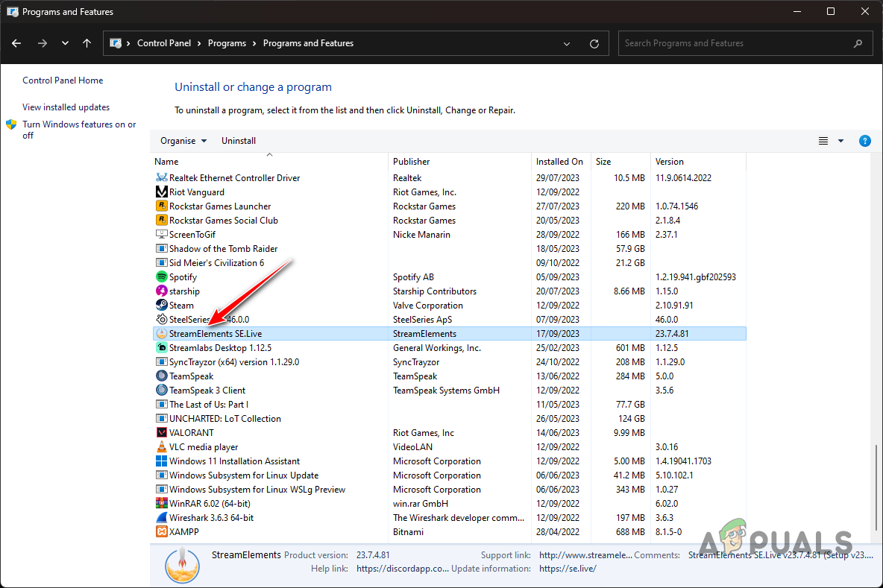The image size is (883, 588).
Task: Click the Riot Vanguard program icon
Action: coord(162,192)
